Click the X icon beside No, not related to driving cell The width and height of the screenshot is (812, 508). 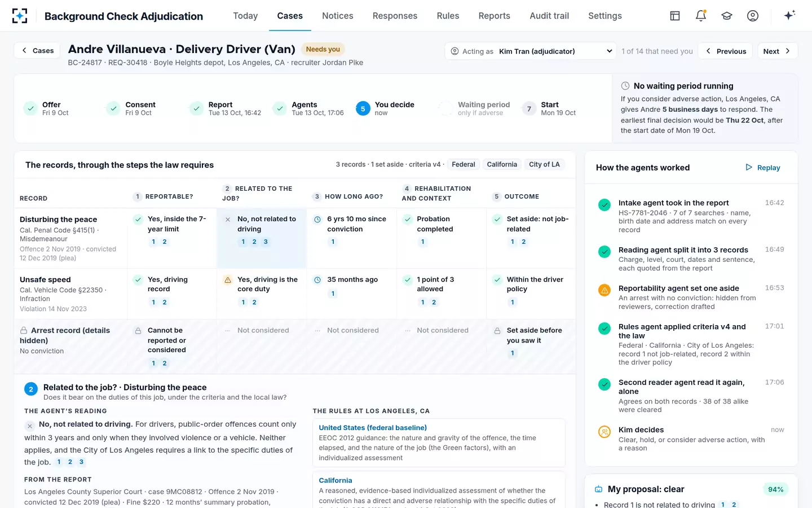(228, 220)
